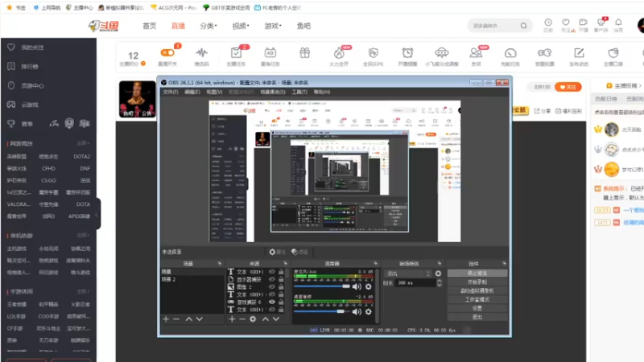Mute the 桌面音频 speaker icon
The image size is (644, 362).
click(x=357, y=311)
